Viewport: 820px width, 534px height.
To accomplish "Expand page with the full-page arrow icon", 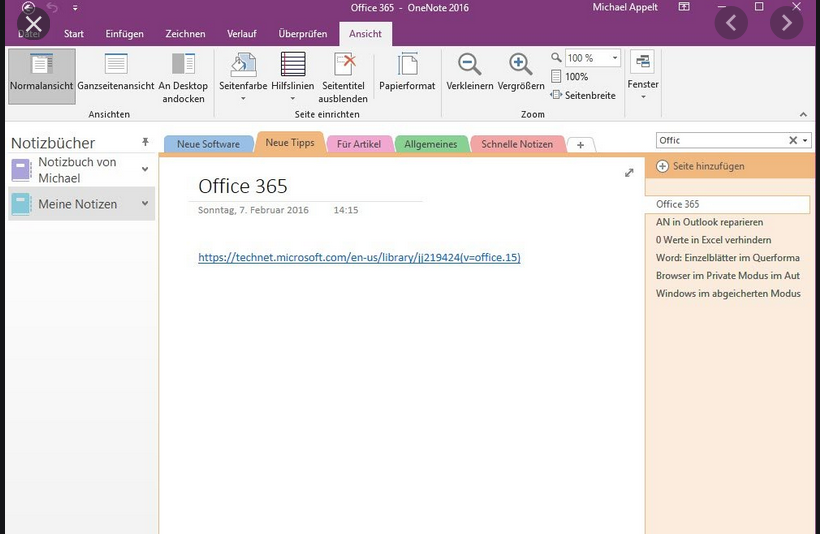I will 629,173.
